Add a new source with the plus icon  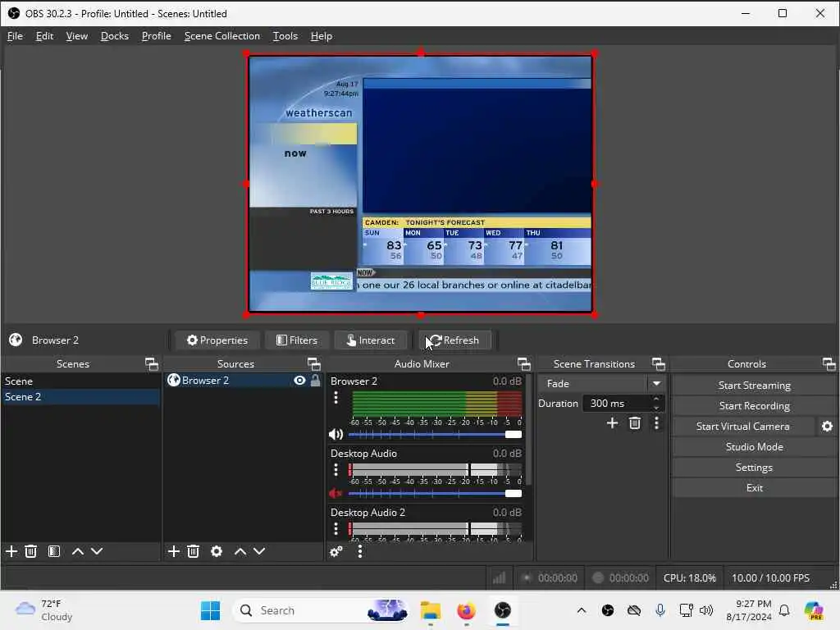pyautogui.click(x=174, y=551)
